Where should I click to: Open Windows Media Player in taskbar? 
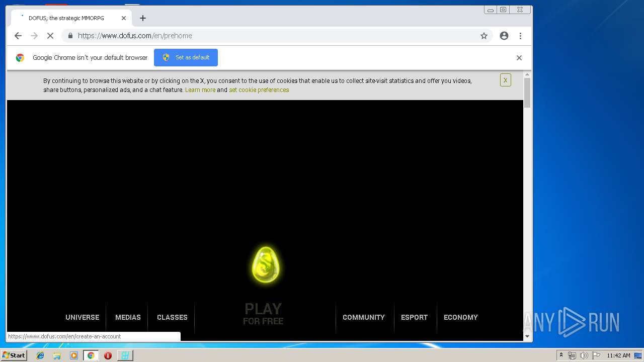coord(74,355)
